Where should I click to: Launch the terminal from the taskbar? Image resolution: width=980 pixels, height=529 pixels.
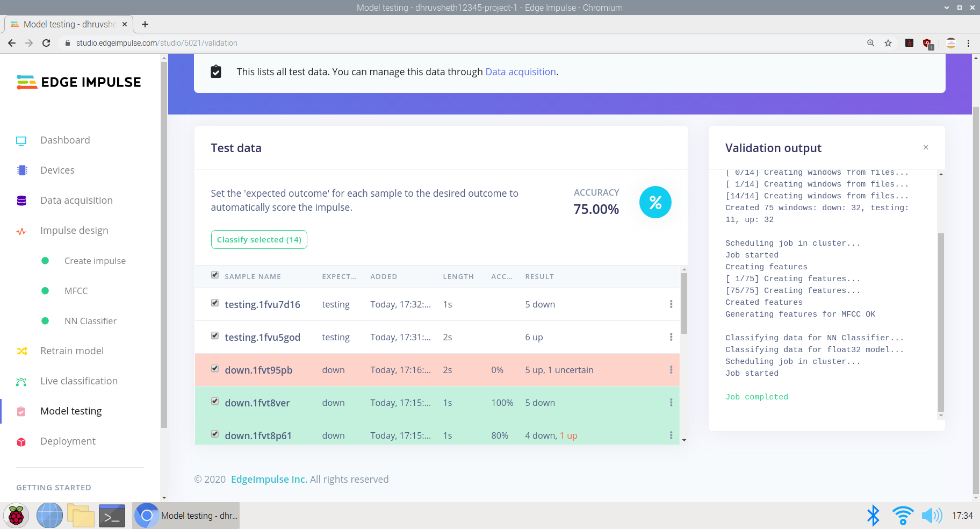pyautogui.click(x=112, y=516)
